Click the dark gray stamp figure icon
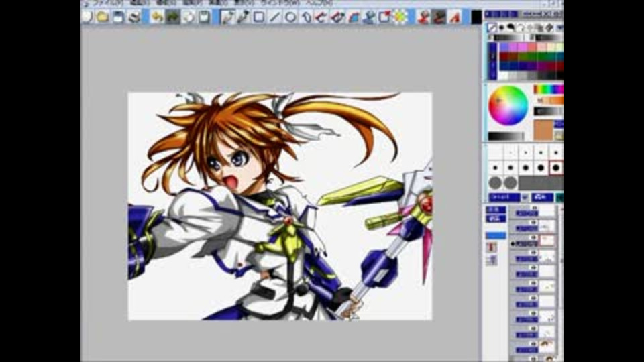644x362 pixels. point(439,17)
